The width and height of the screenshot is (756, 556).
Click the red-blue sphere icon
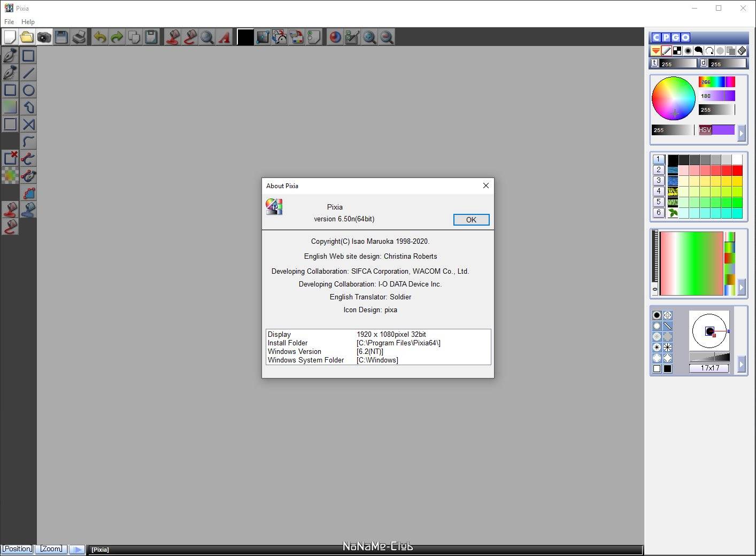point(335,37)
